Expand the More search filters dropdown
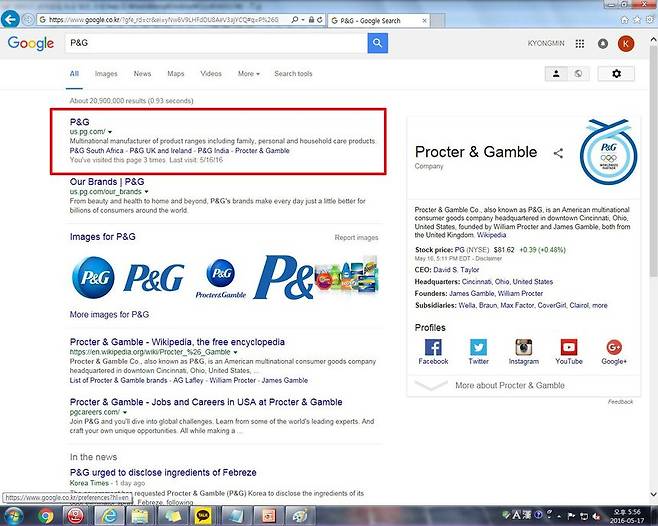Screen dimensions: 658x526 tap(248, 74)
